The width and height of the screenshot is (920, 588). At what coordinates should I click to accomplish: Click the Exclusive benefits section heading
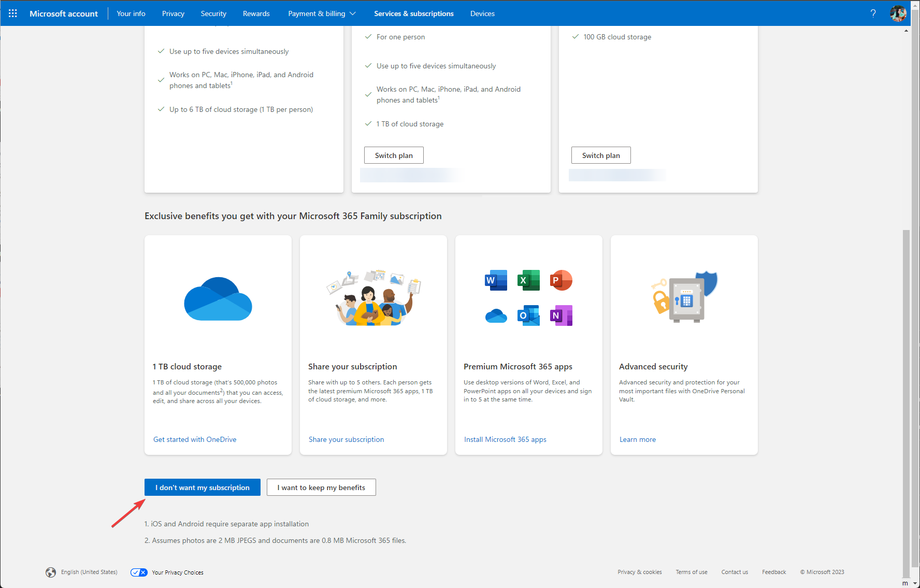click(x=293, y=216)
